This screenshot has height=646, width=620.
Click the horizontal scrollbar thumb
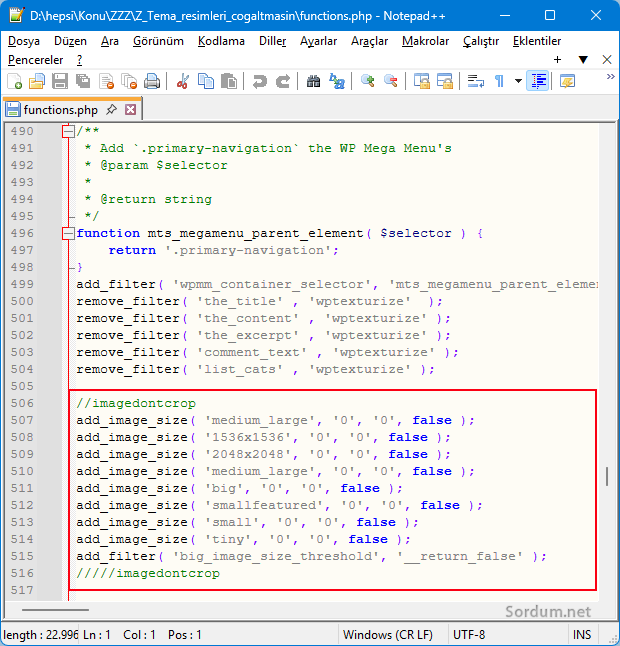(55, 610)
